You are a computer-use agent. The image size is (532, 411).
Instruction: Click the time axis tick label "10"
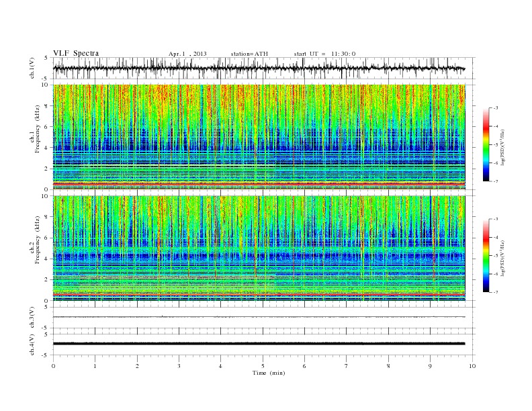coord(472,366)
